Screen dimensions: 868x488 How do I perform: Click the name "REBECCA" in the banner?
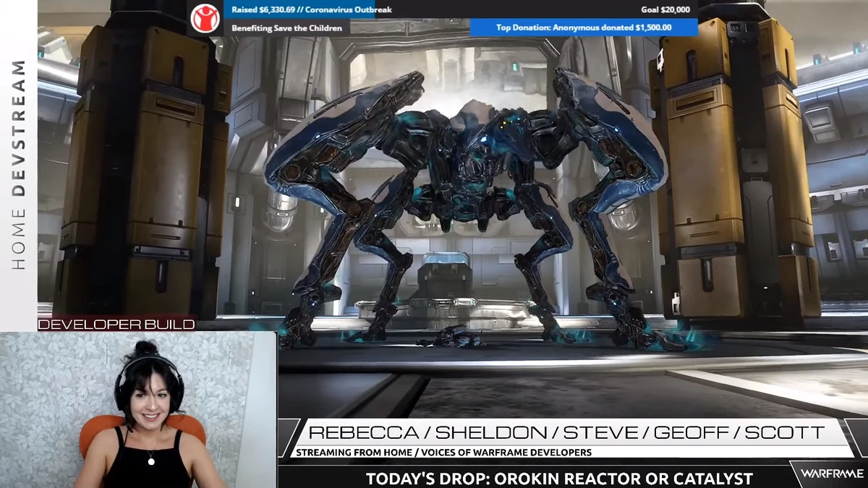[363, 432]
